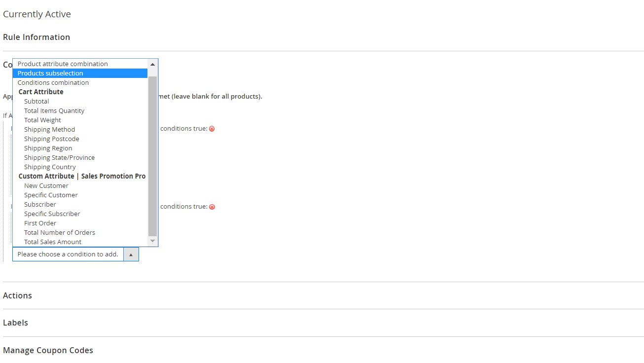The image size is (644, 363).
Task: Select 'First Order' condition option
Action: point(40,223)
